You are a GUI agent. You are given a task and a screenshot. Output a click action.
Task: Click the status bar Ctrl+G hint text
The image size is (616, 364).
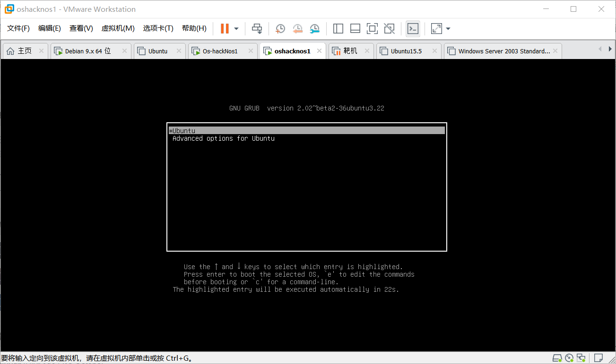pos(97,358)
